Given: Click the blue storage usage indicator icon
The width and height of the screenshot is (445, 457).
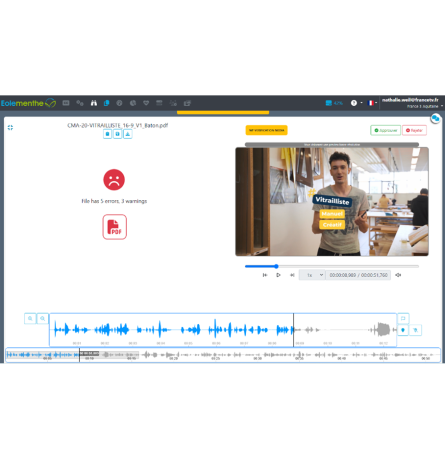Looking at the screenshot, I should 329,103.
